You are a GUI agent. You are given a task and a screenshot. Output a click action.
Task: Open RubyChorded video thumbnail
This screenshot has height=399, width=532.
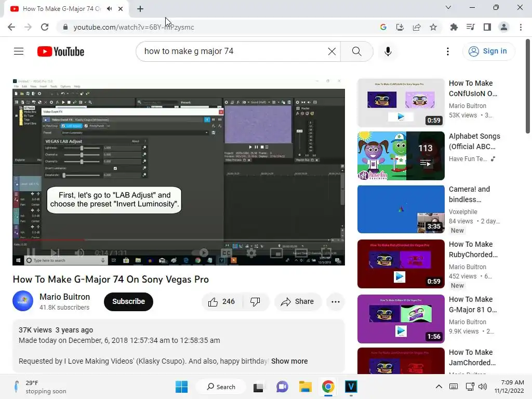[x=401, y=263]
